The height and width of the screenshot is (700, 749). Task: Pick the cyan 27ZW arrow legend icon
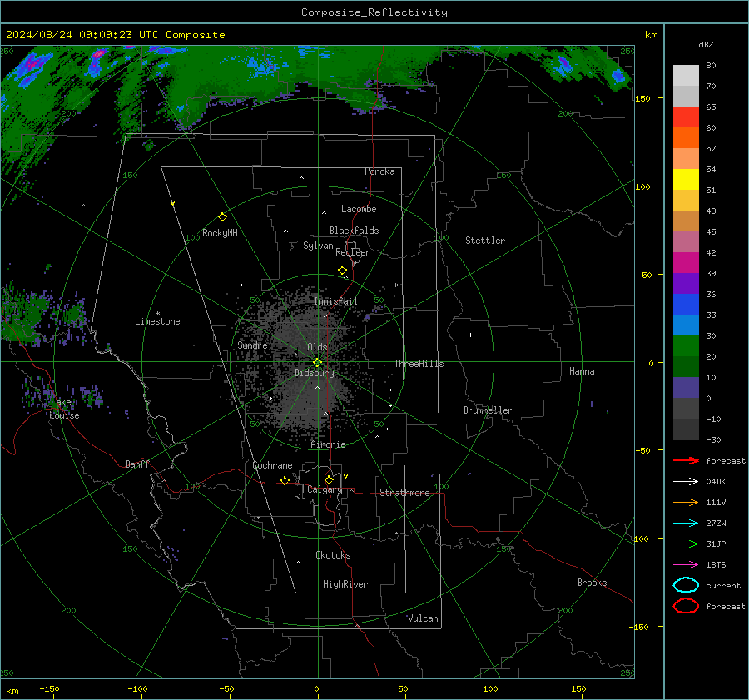[686, 524]
